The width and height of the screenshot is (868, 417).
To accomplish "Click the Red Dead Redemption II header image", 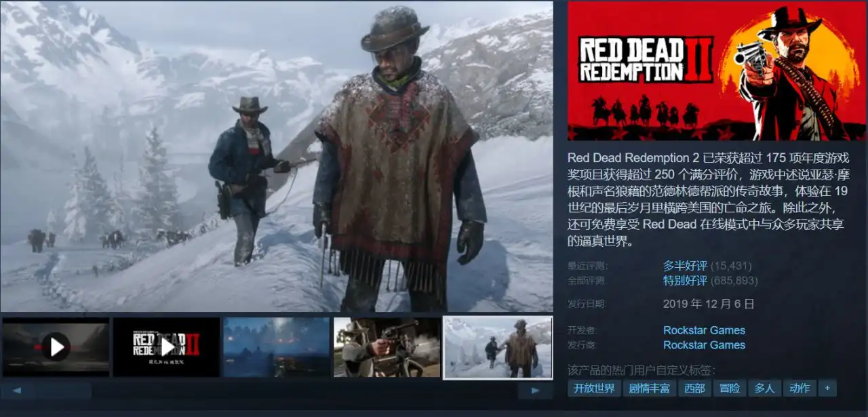I will pyautogui.click(x=717, y=71).
